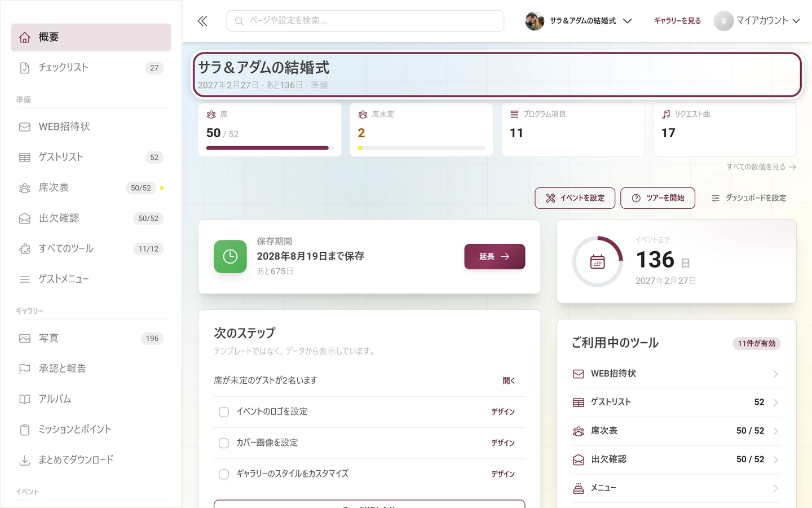Click the 延長 button

[x=495, y=256]
